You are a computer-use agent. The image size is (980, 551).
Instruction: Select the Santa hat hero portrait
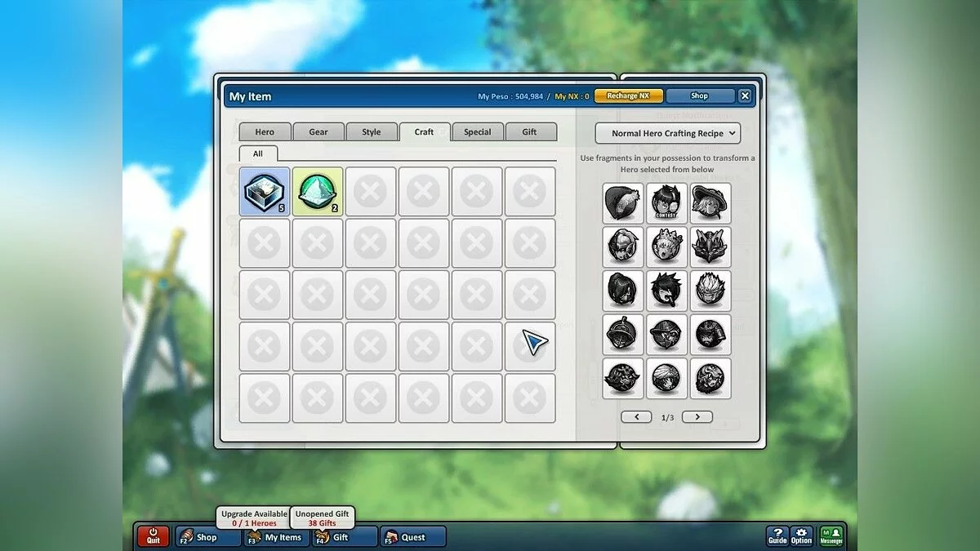623,203
